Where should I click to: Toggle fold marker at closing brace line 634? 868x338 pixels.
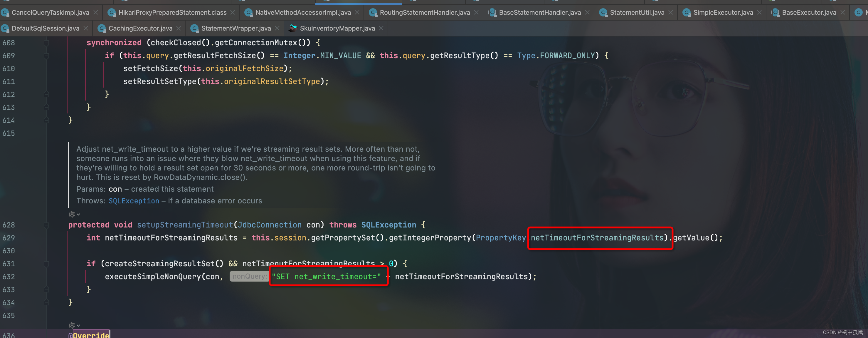[46, 302]
